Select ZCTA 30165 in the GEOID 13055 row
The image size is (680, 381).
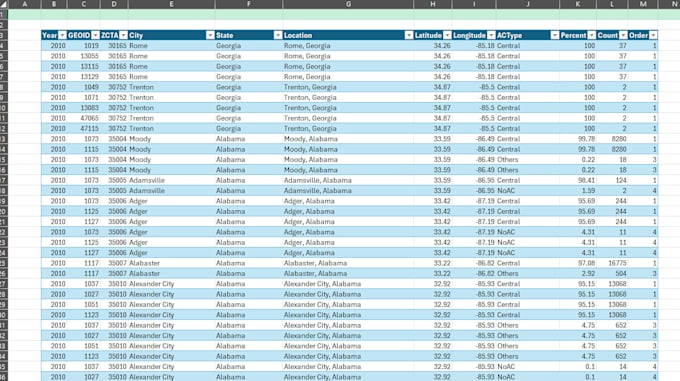click(114, 56)
